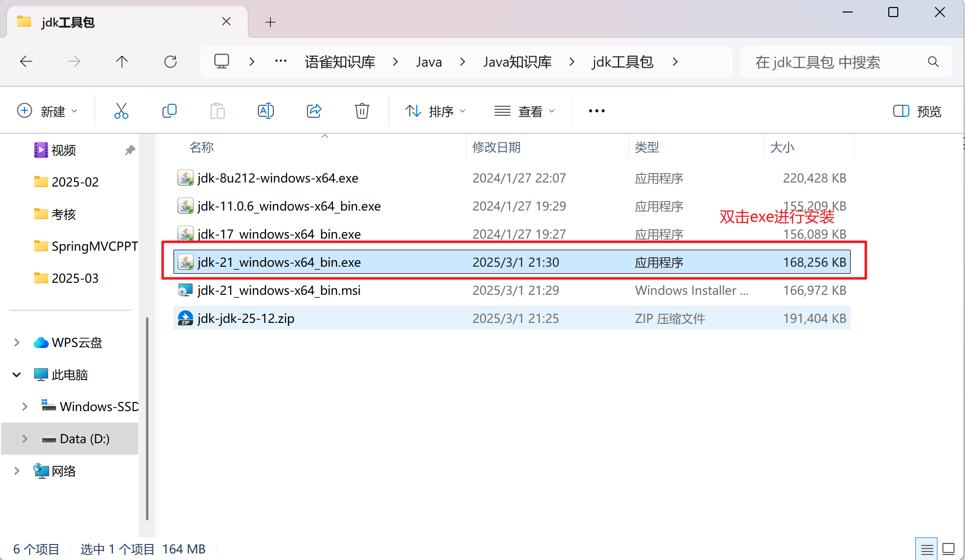Click the Java breadcrumb segment

(429, 62)
